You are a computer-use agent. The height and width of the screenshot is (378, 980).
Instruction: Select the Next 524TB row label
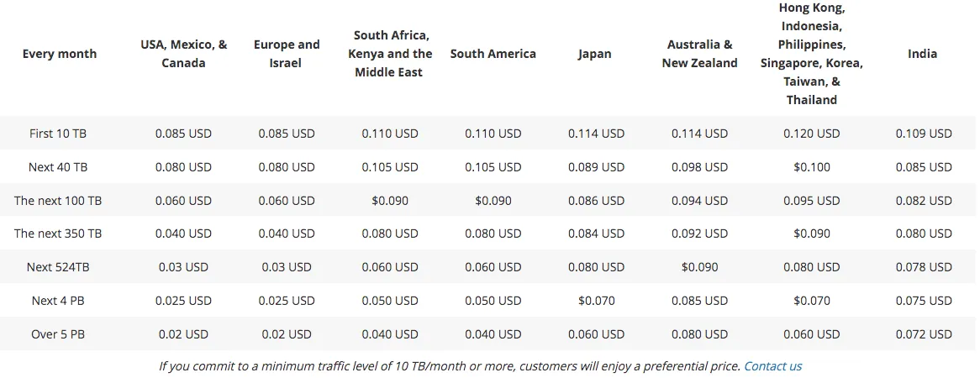(x=58, y=267)
